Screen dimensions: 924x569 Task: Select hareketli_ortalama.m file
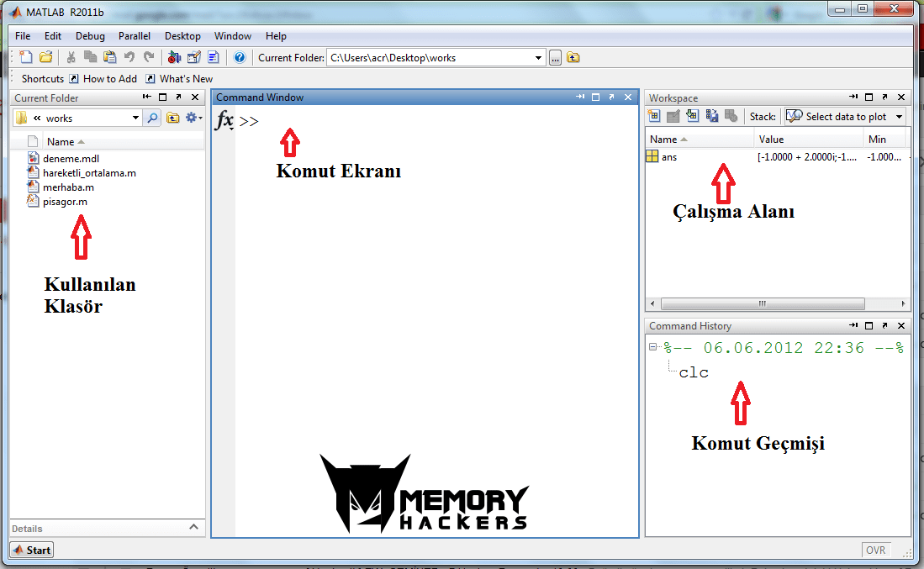[x=89, y=172]
